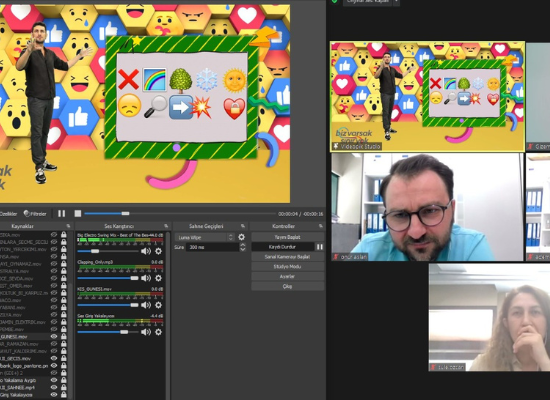Stop the media source playback

(x=78, y=213)
